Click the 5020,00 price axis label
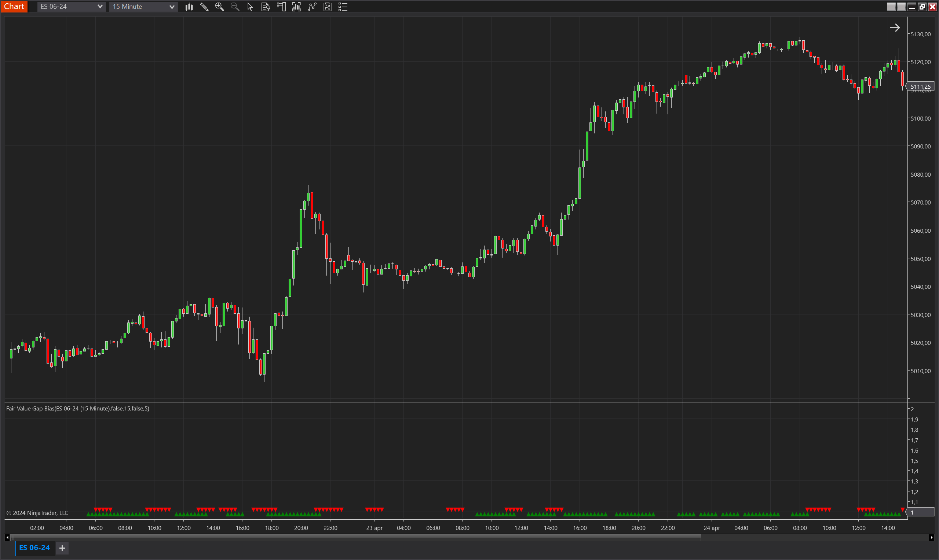This screenshot has width=939, height=560. pos(921,343)
